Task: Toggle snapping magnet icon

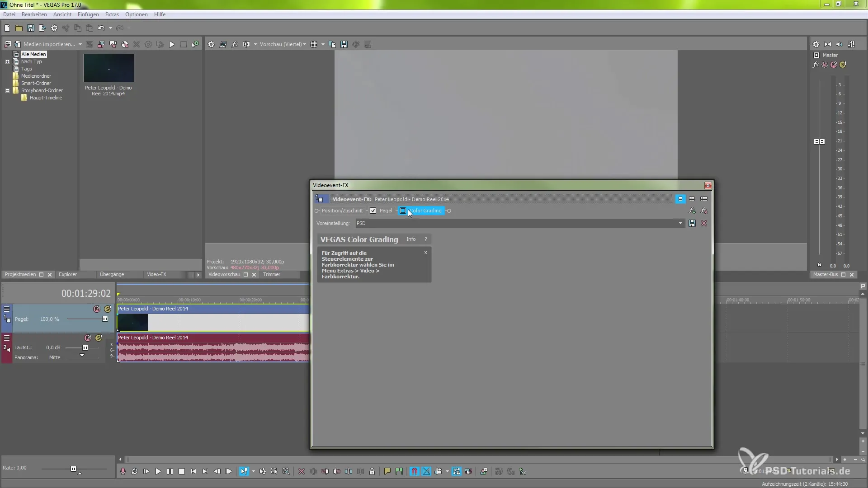Action: 415,471
